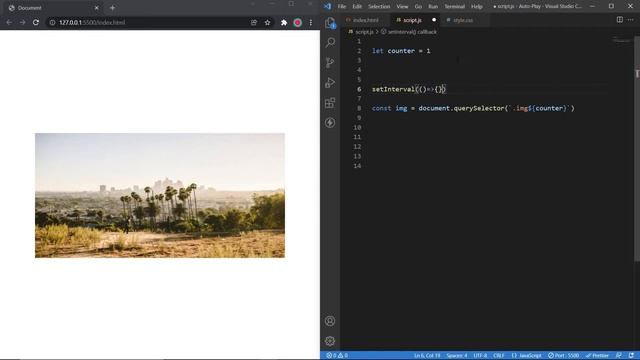The image size is (640, 360).
Task: Click the landscape photo in the browser page
Action: (x=160, y=196)
